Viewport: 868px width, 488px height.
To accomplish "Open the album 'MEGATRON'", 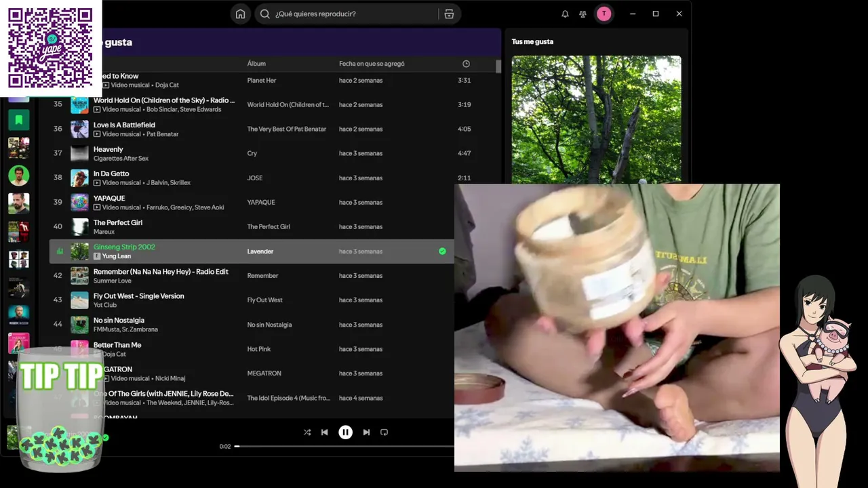I will point(264,373).
